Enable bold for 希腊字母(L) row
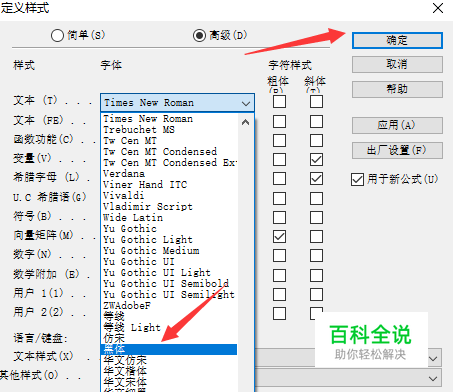Image resolution: width=453 pixels, height=392 pixels. coord(279,179)
